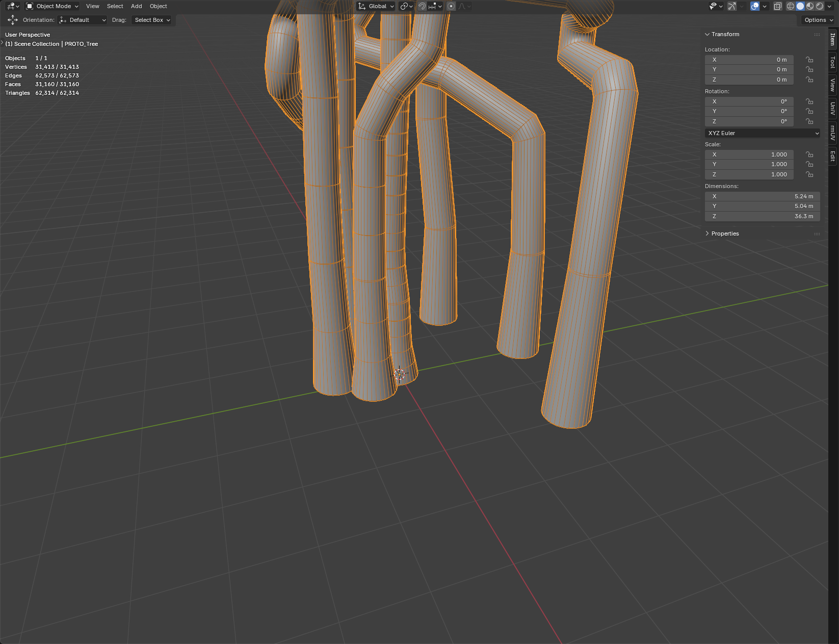Open the Options popover button
Image resolution: width=839 pixels, height=644 pixels.
[x=819, y=20]
